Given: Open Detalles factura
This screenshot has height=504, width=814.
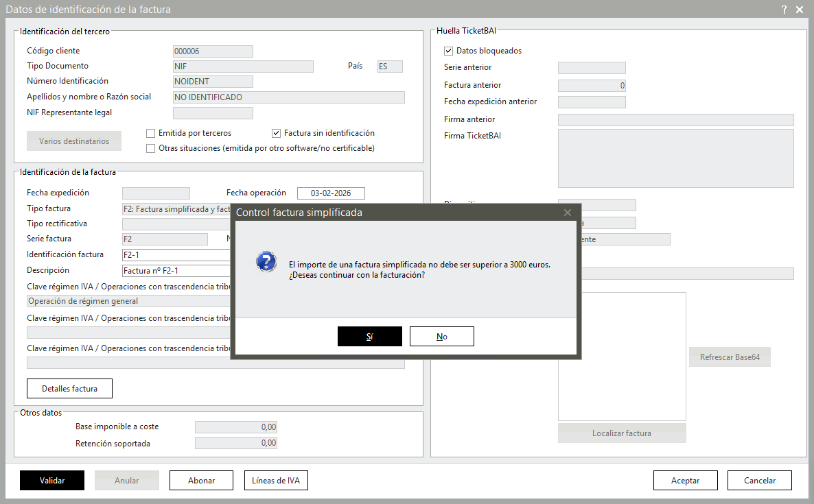Looking at the screenshot, I should point(69,389).
